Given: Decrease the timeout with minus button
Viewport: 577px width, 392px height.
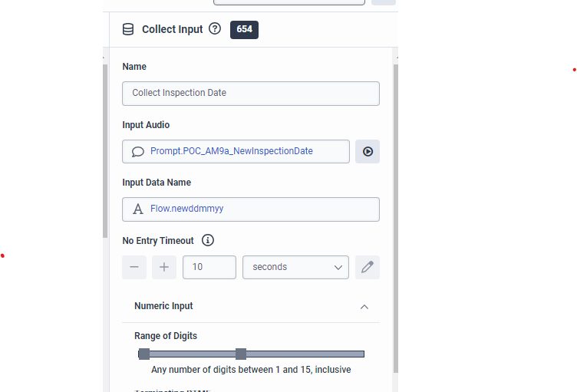Looking at the screenshot, I should pos(134,267).
